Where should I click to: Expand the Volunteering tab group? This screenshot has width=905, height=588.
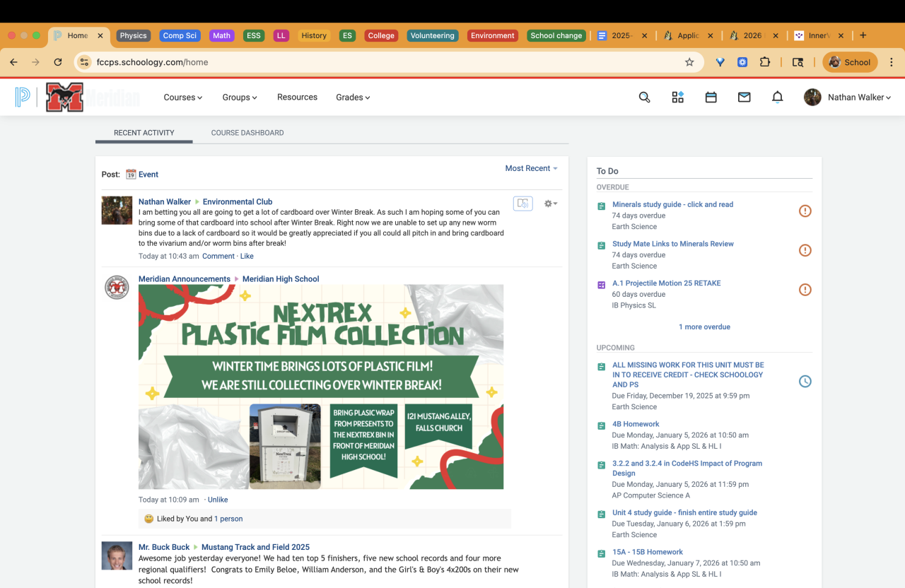433,35
